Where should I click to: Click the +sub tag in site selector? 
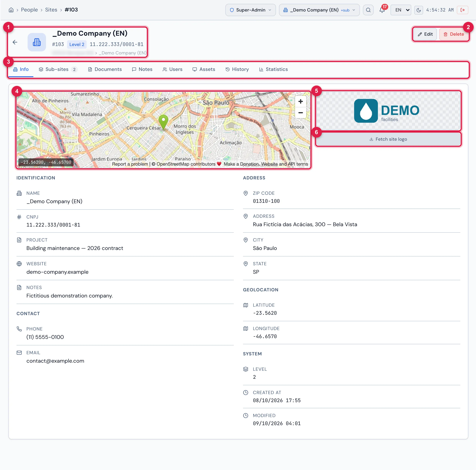pos(345,10)
